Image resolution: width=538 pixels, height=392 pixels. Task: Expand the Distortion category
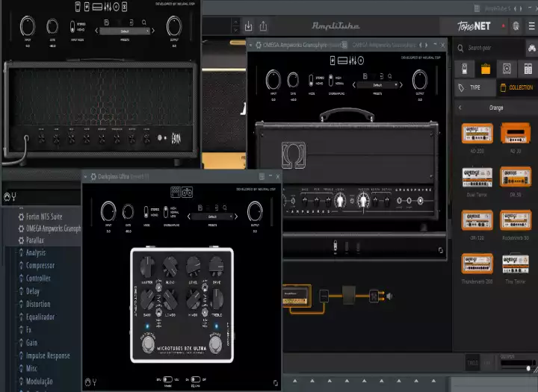pyautogui.click(x=38, y=304)
